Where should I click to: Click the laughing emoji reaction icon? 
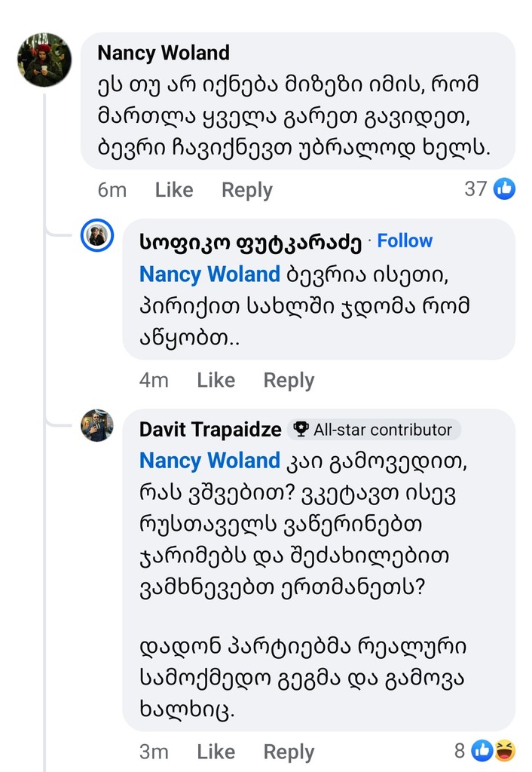[504, 750]
